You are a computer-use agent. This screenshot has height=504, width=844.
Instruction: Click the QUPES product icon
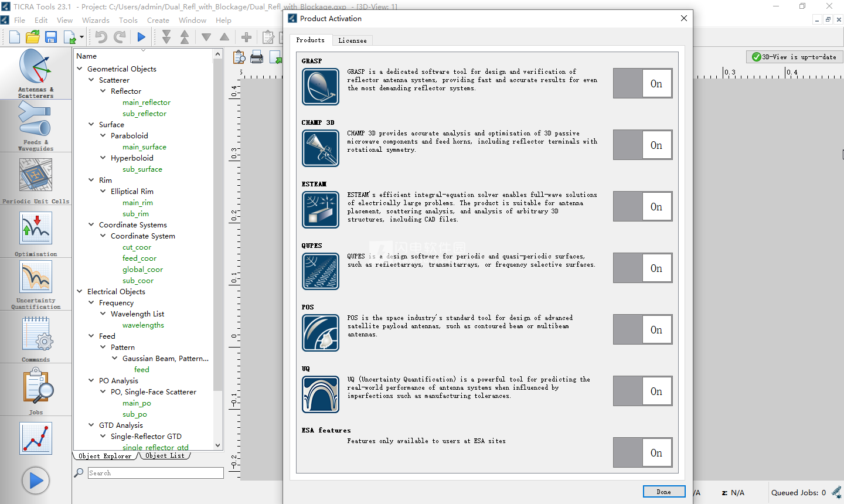tap(321, 271)
